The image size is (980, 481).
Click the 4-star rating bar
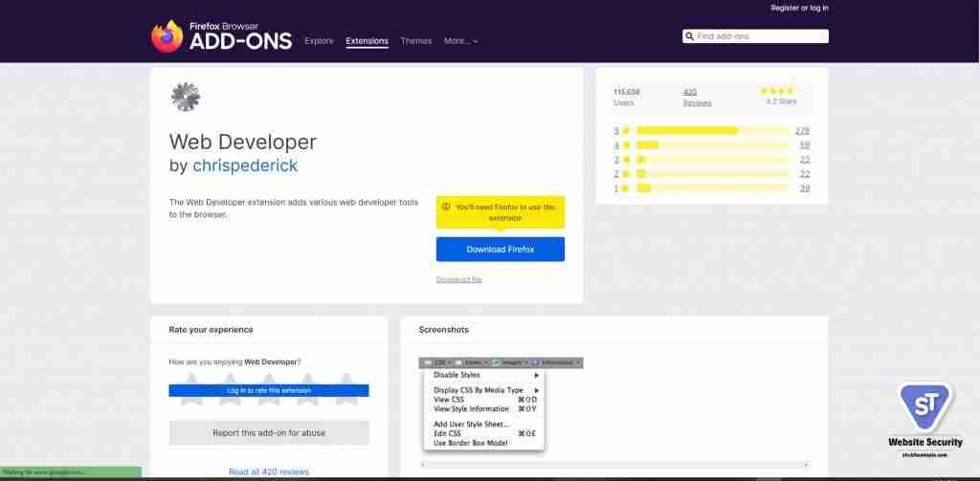pyautogui.click(x=712, y=145)
